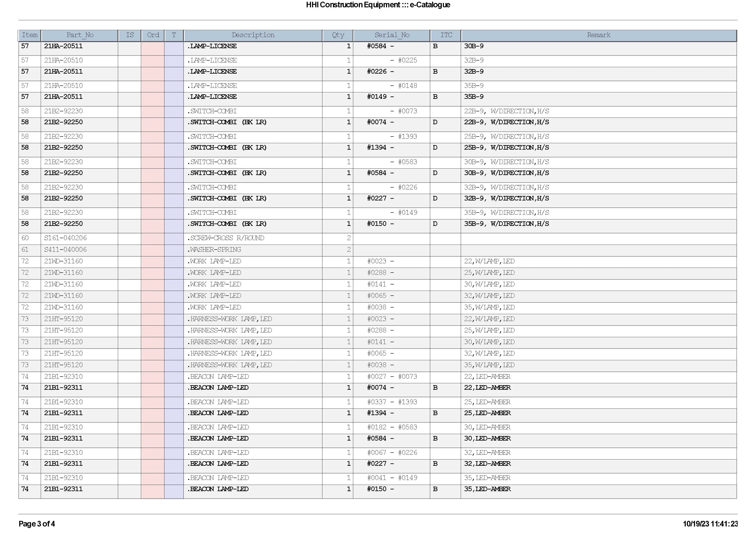Click serial #0023 in harness-work lamp row
The height and width of the screenshot is (534, 756).
tap(380, 319)
